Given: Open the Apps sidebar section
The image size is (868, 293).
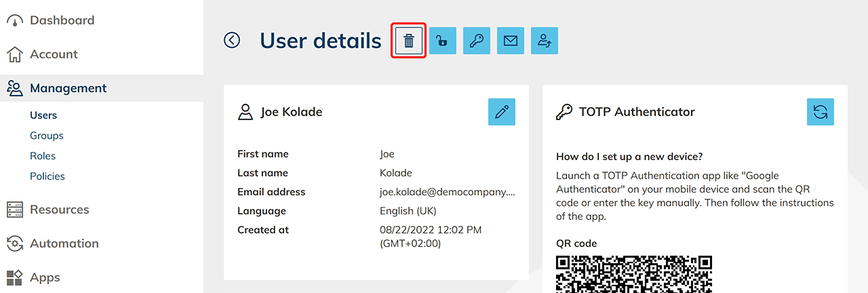Looking at the screenshot, I should (45, 277).
